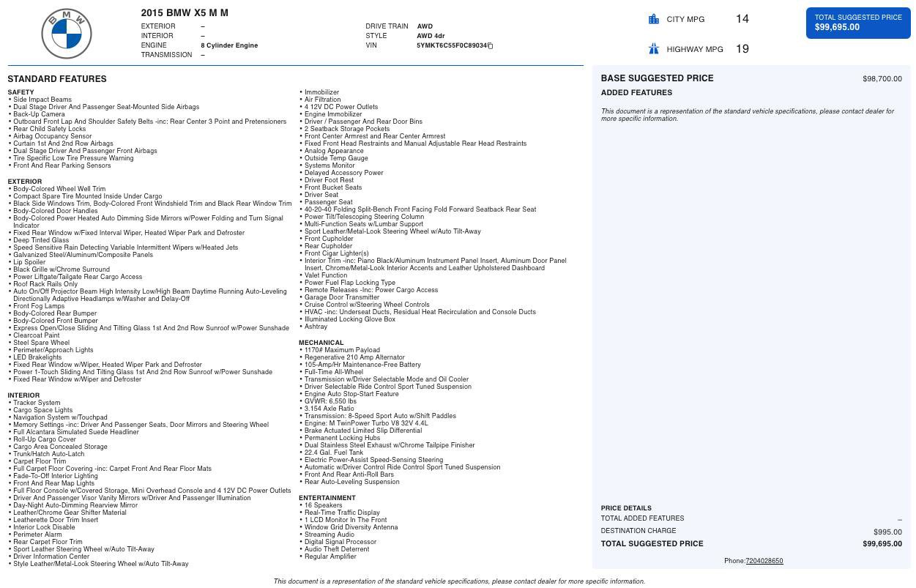Click the Real-Time Traffic Display feature
This screenshot has width=916, height=588.
tap(342, 513)
